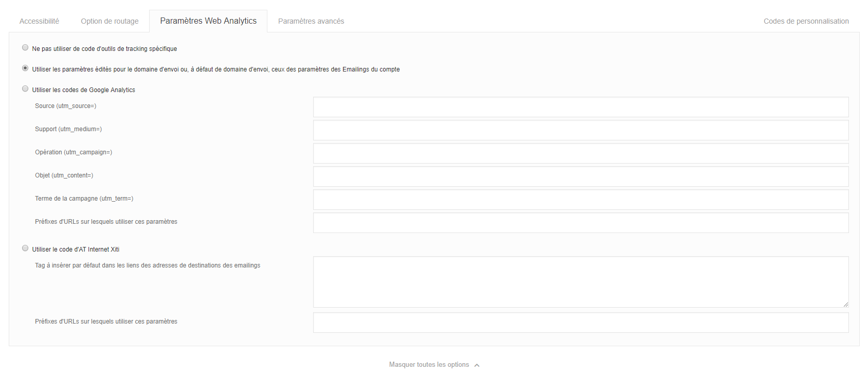Screen dimensions: 868x374
Task: Choose 'Utiliser les codes de Google Analytics' radio
Action: [25, 88]
